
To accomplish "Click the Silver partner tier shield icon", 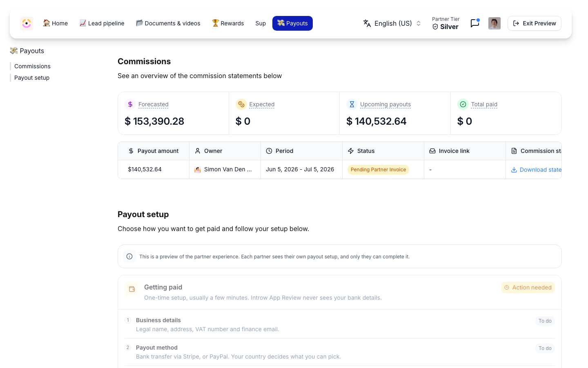I will click(435, 27).
